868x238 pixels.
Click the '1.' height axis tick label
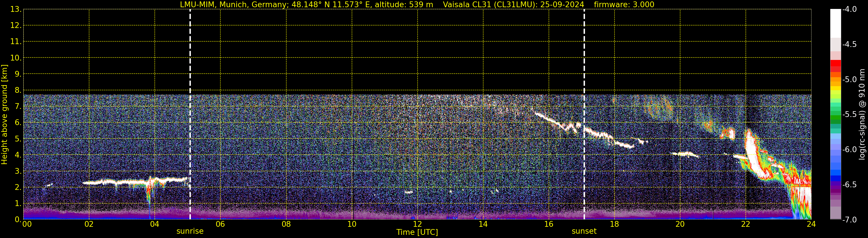18,203
